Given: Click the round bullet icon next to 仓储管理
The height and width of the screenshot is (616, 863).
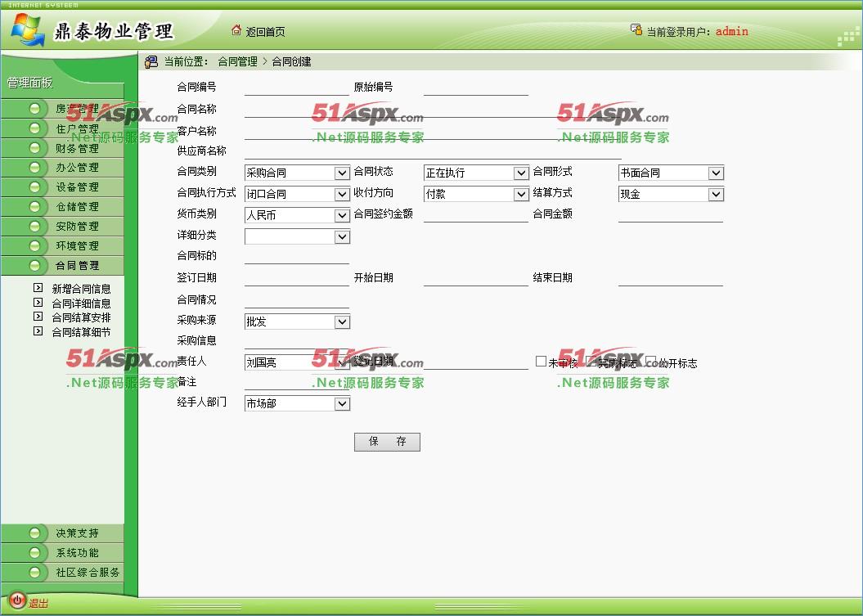Looking at the screenshot, I should (x=34, y=206).
